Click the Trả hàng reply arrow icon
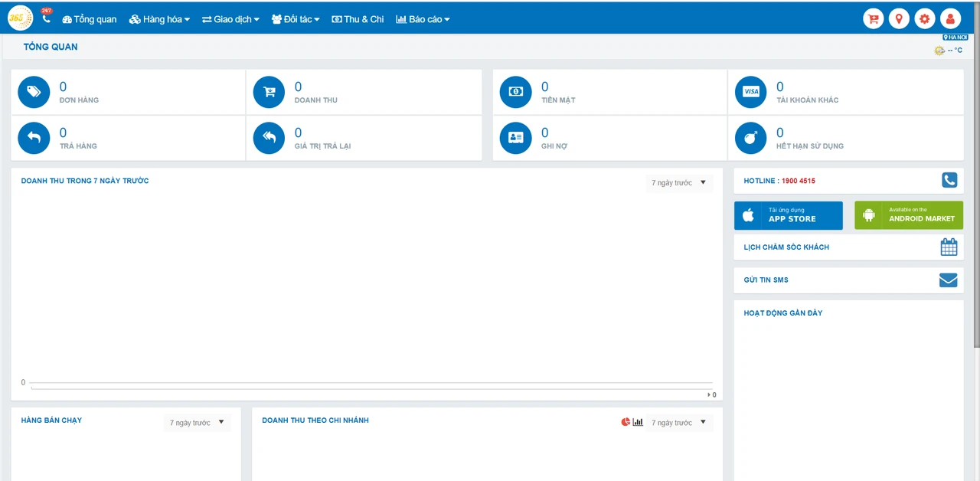This screenshot has height=481, width=980. click(34, 138)
